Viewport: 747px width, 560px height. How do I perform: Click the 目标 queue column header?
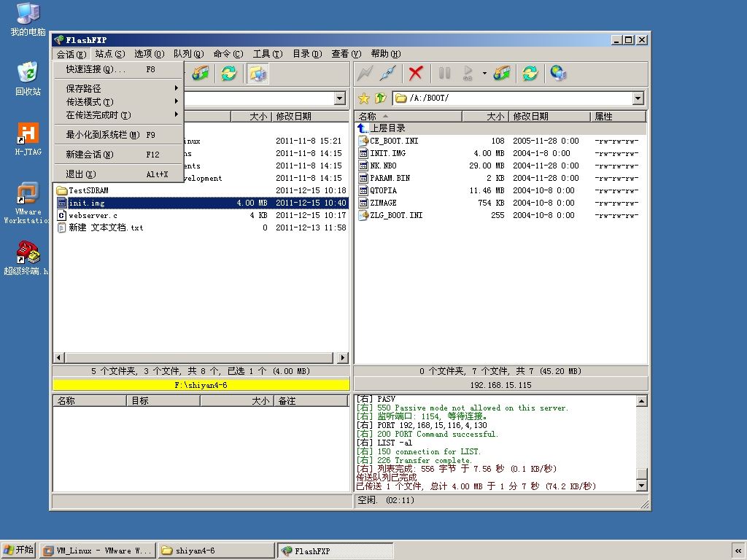(x=163, y=401)
